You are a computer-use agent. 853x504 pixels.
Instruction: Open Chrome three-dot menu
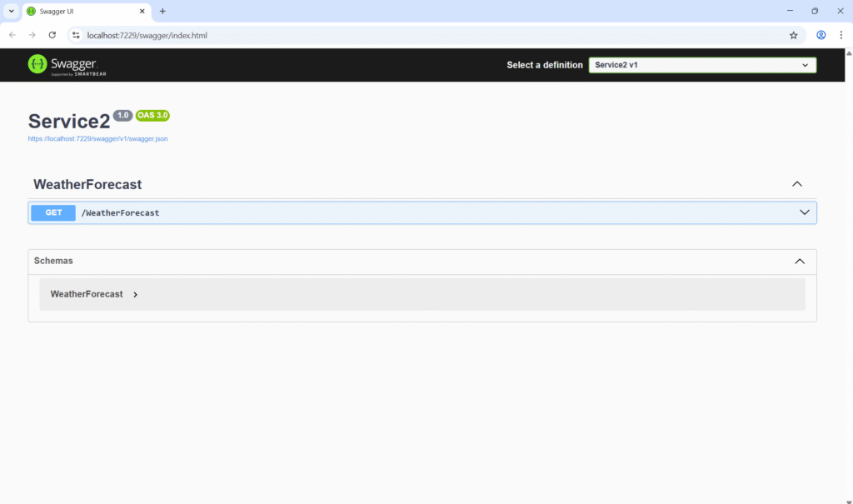coord(841,35)
